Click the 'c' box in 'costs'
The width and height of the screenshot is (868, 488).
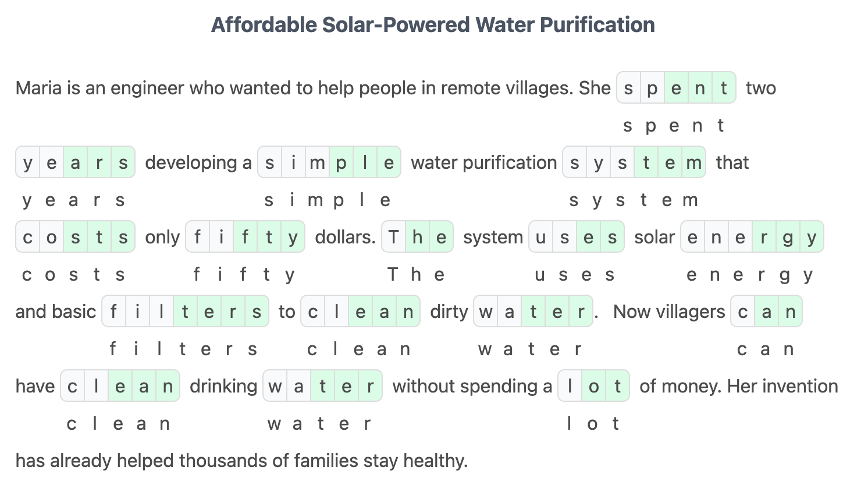[x=27, y=237]
